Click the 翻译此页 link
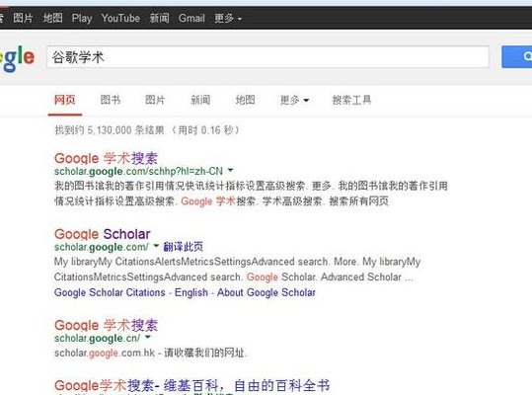 point(184,246)
